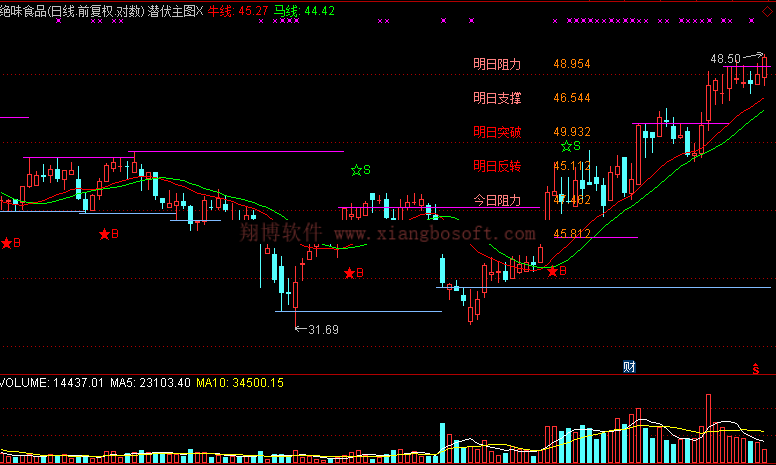Image resolution: width=776 pixels, height=465 pixels.
Task: Click the 明日阻力 resistance label
Action: pos(497,64)
